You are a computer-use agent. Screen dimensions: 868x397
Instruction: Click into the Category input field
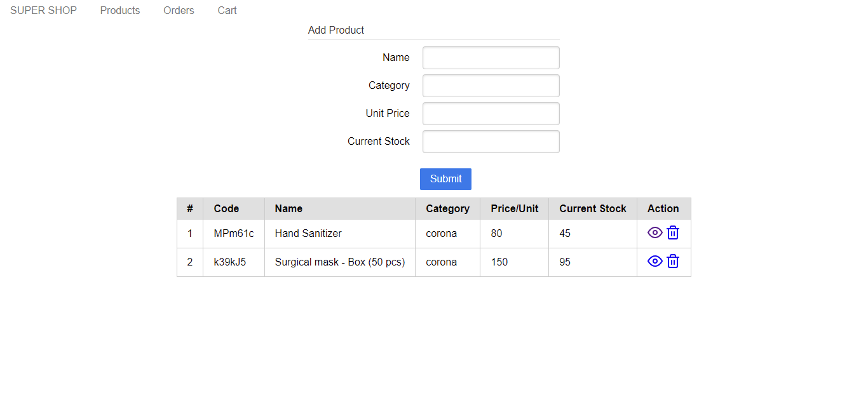click(491, 86)
